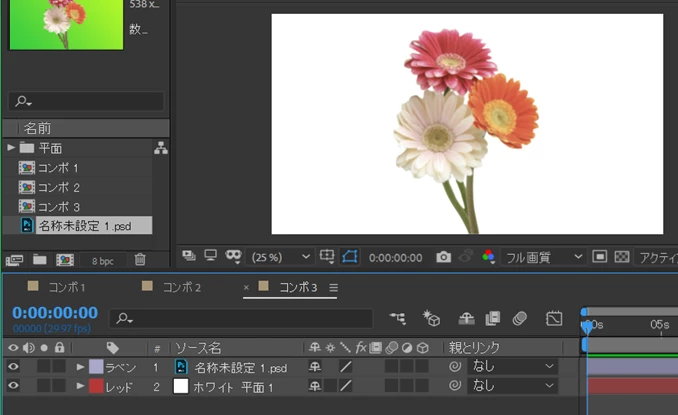
Task: Toggle quality switch for 名称未設定 1.psd layer
Action: coord(345,367)
